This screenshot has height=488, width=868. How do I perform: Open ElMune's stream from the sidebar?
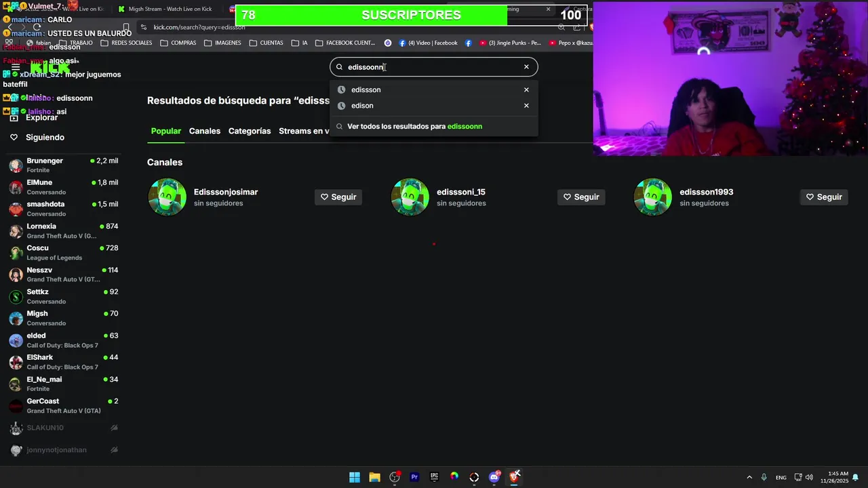[63, 187]
